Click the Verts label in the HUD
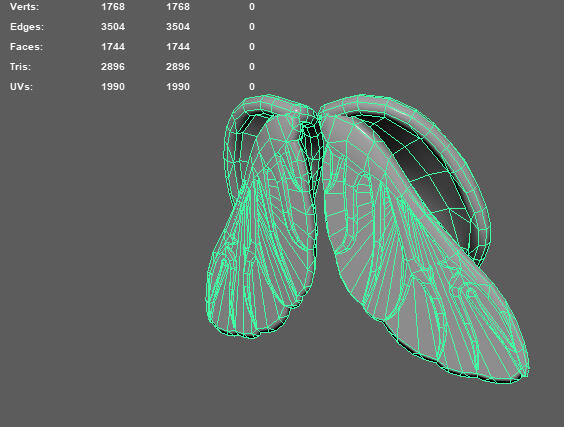The image size is (564, 427). 24,7
